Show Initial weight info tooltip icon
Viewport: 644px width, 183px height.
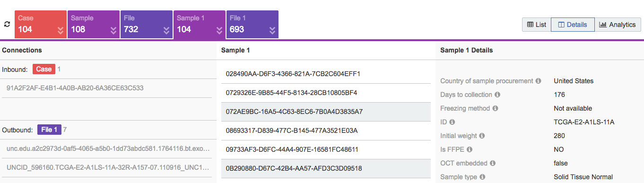point(482,136)
